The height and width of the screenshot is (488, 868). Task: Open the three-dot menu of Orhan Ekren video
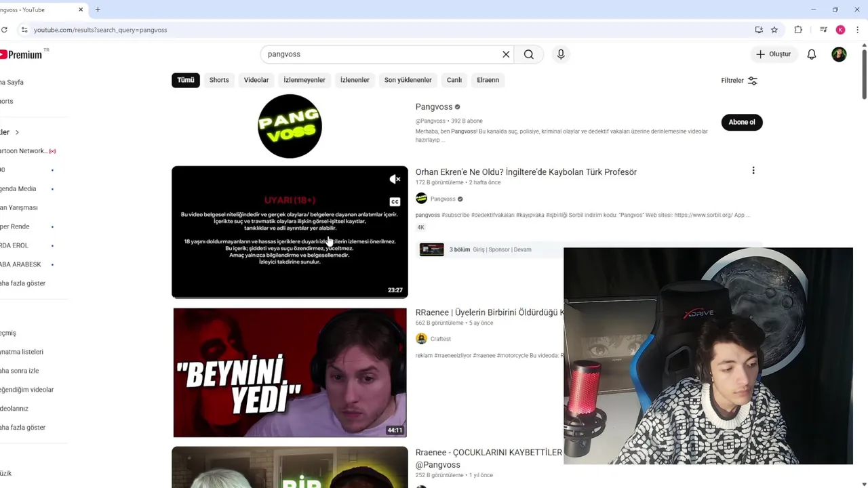tap(753, 171)
